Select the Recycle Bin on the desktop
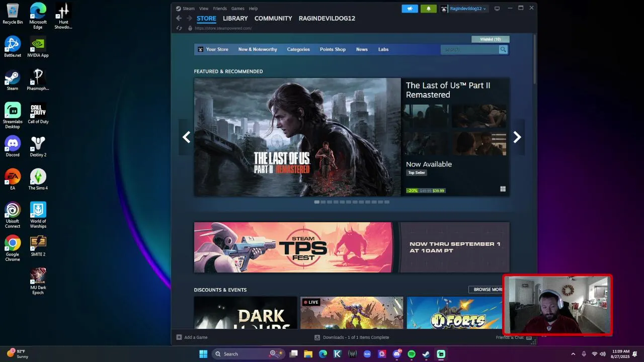The image size is (644, 362). tap(13, 14)
